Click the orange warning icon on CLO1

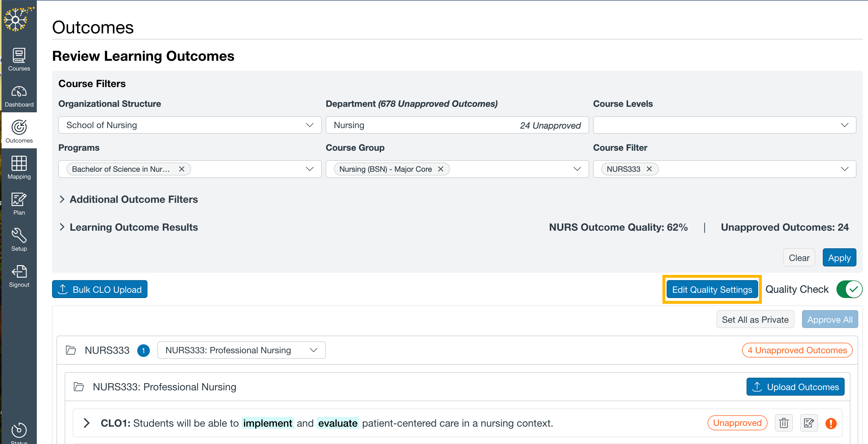pyautogui.click(x=831, y=423)
